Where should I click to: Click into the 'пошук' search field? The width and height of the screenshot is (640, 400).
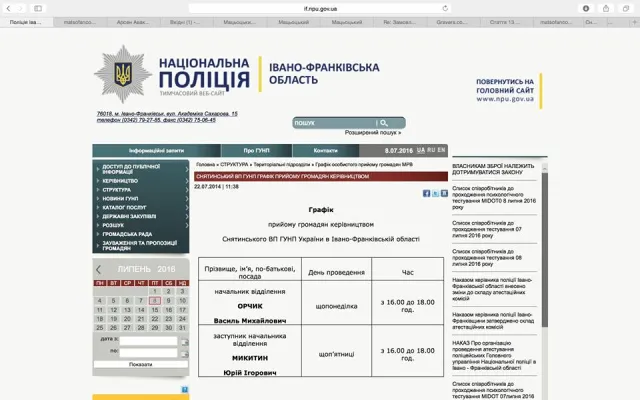pos(334,122)
